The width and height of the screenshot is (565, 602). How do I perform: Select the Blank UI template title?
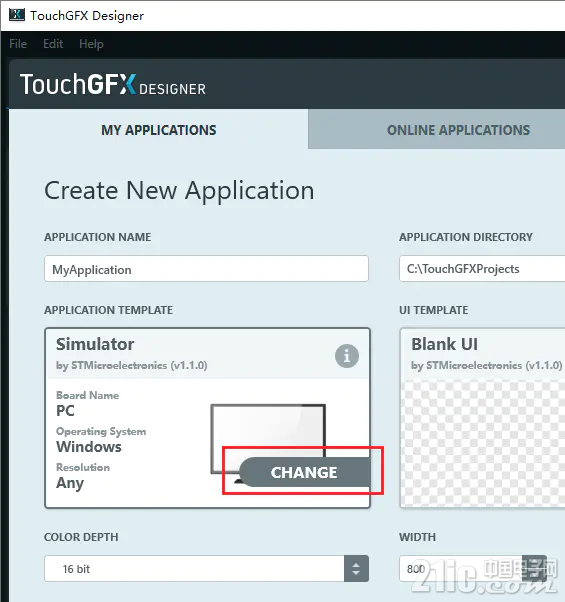tap(444, 344)
